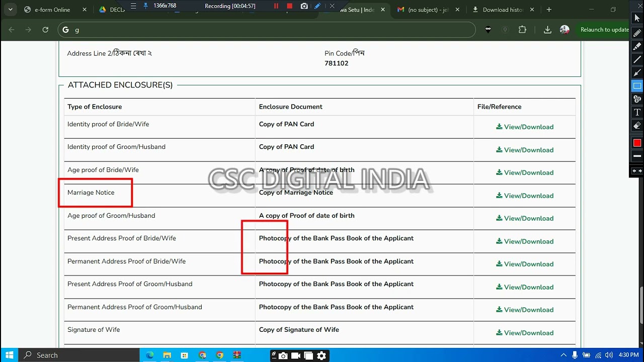The image size is (644, 362).
Task: Open the Chrome downloads icon
Action: click(x=547, y=30)
